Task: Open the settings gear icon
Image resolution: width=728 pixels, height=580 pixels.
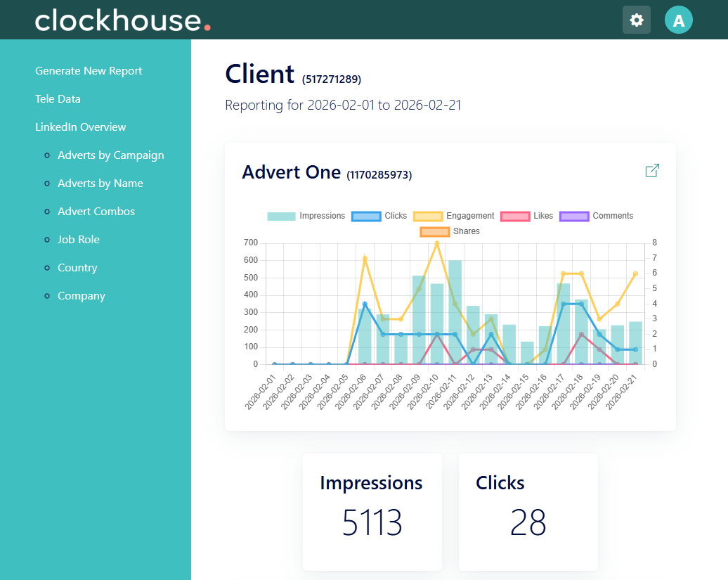Action: (x=636, y=20)
